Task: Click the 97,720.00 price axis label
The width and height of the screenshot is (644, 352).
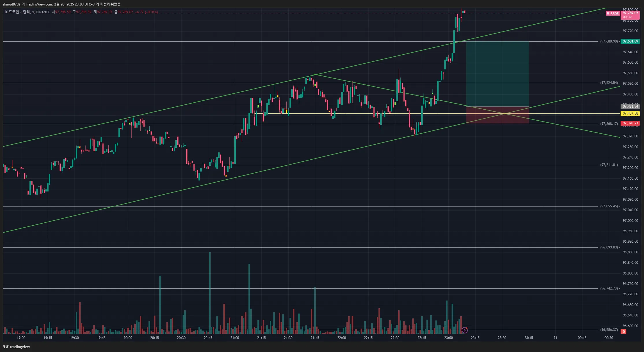Action: (630, 31)
